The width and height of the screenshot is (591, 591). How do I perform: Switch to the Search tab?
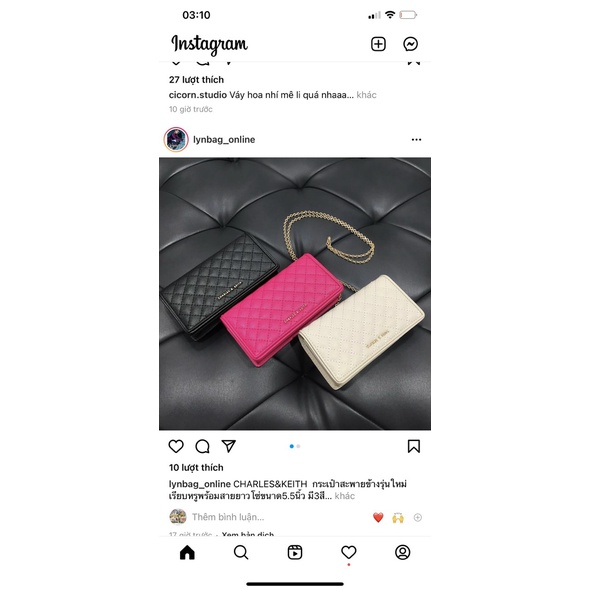coord(241,553)
